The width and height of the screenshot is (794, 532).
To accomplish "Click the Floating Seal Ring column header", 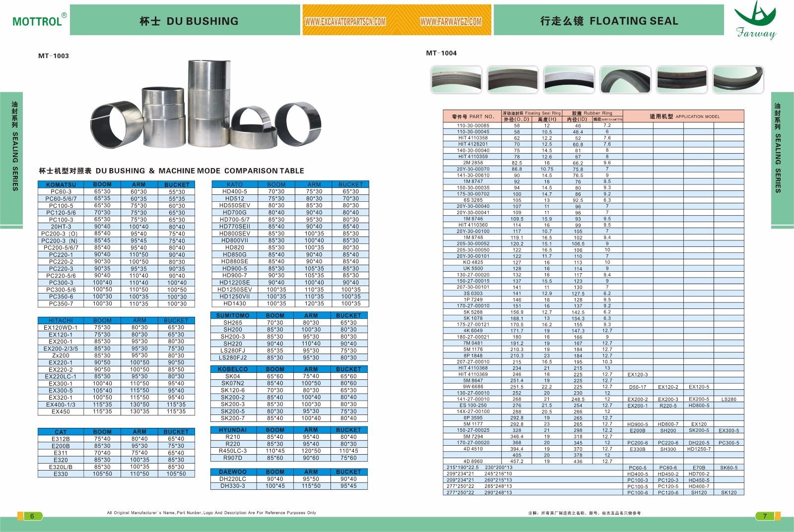I will tap(531, 113).
